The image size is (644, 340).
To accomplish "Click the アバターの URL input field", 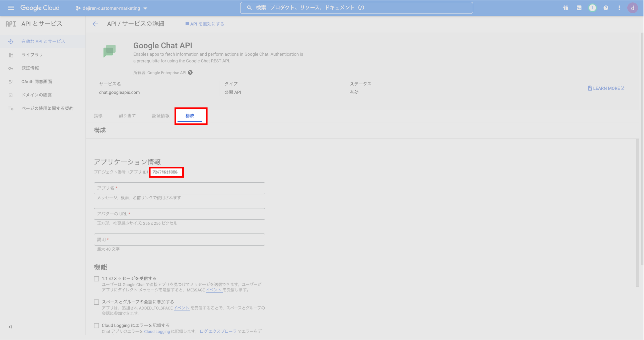I will [179, 214].
